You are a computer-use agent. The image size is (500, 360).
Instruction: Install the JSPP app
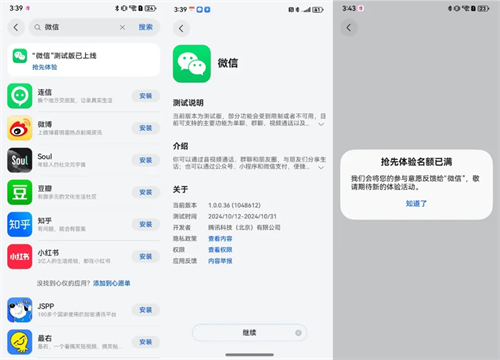(146, 310)
